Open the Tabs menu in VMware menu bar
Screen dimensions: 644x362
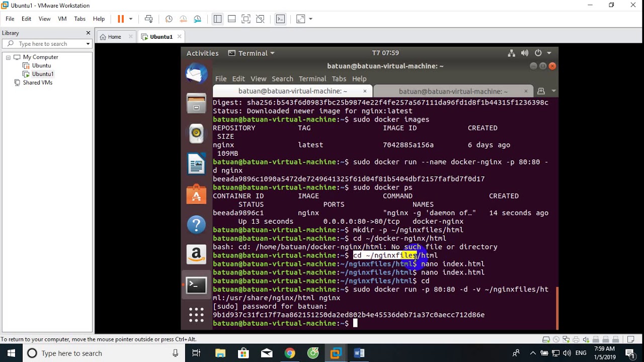click(80, 19)
